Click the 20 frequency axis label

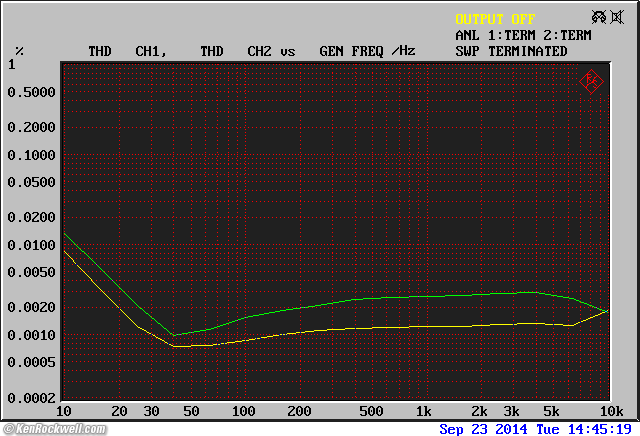tap(119, 411)
